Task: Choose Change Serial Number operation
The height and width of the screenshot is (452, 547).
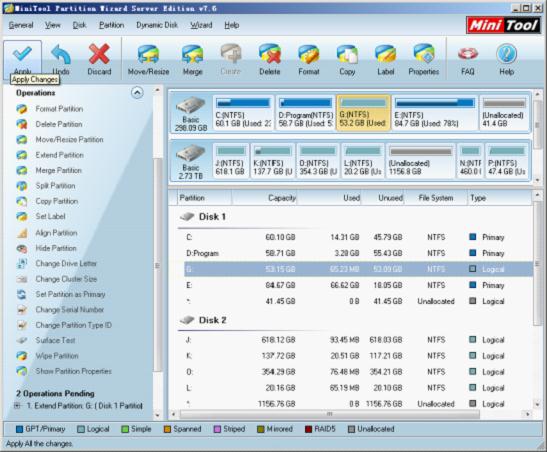Action: [x=69, y=310]
